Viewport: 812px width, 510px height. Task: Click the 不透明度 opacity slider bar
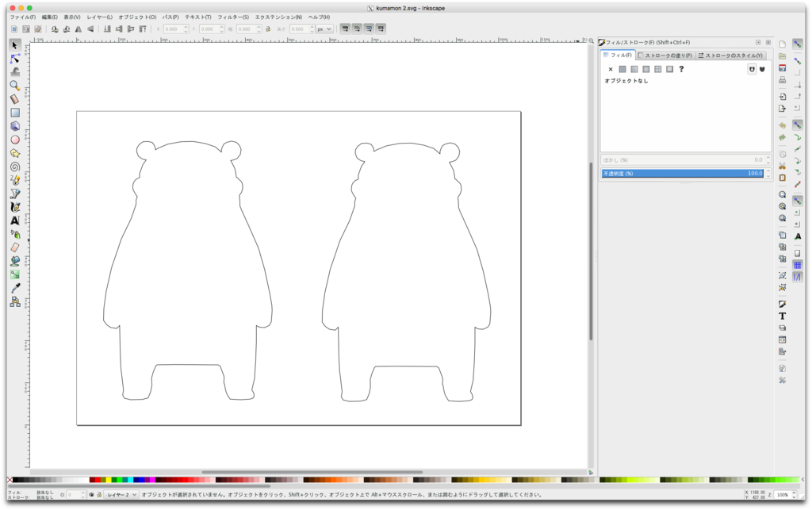683,173
